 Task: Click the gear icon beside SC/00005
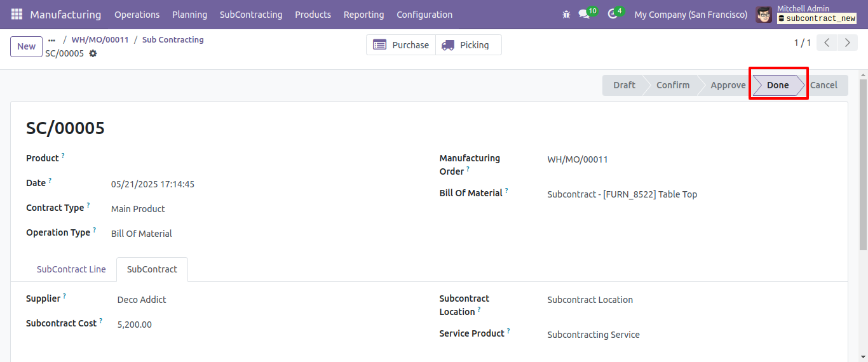pos(93,53)
